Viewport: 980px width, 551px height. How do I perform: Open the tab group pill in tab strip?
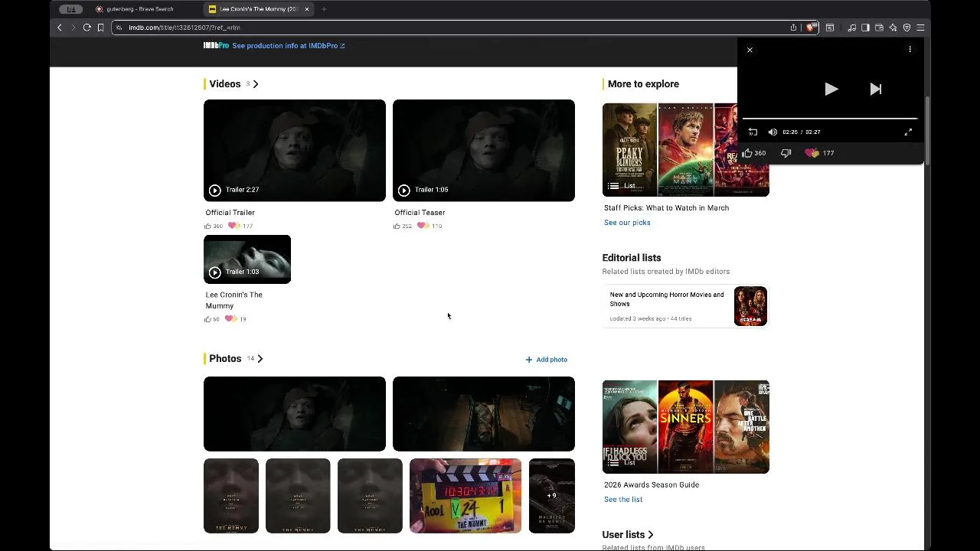pos(71,9)
